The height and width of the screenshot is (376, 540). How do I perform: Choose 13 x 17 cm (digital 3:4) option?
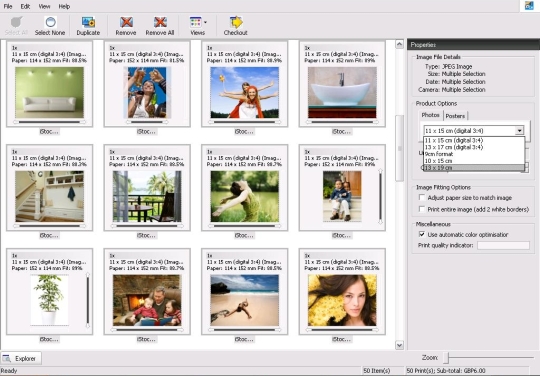click(474, 147)
